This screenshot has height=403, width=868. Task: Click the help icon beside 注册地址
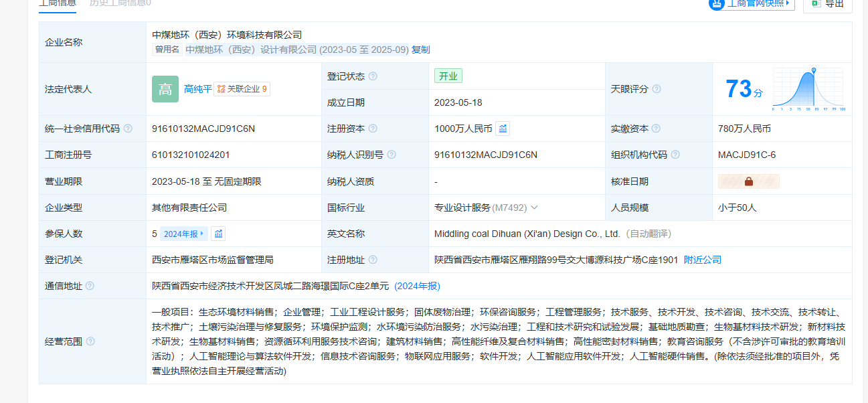[x=373, y=260]
